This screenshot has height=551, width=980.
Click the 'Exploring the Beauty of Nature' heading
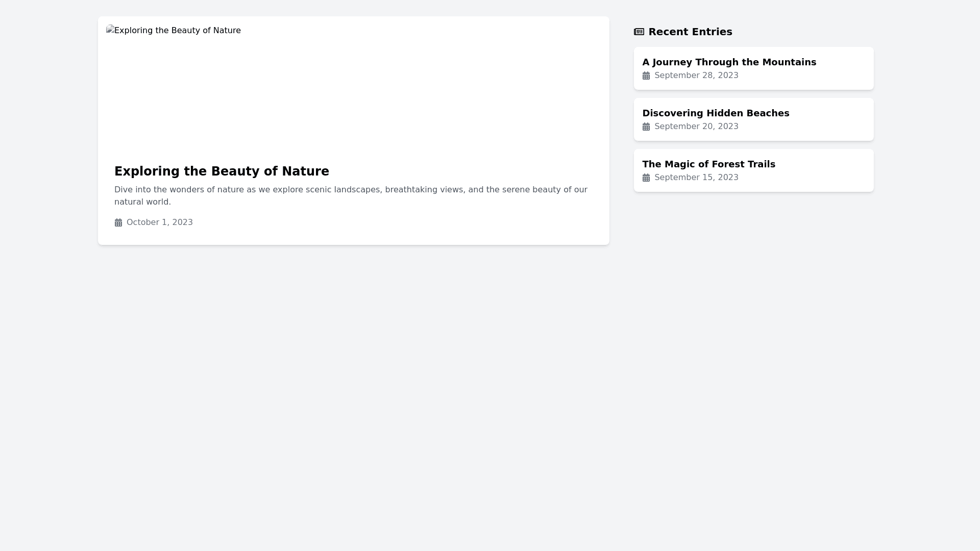(222, 171)
